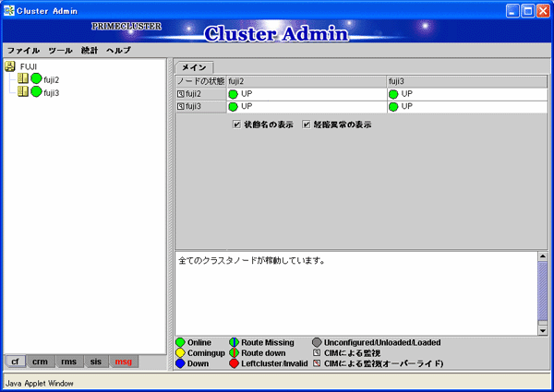The height and width of the screenshot is (392, 554).
Task: Click CIM monitor icon in fuji2 row header
Action: [181, 94]
